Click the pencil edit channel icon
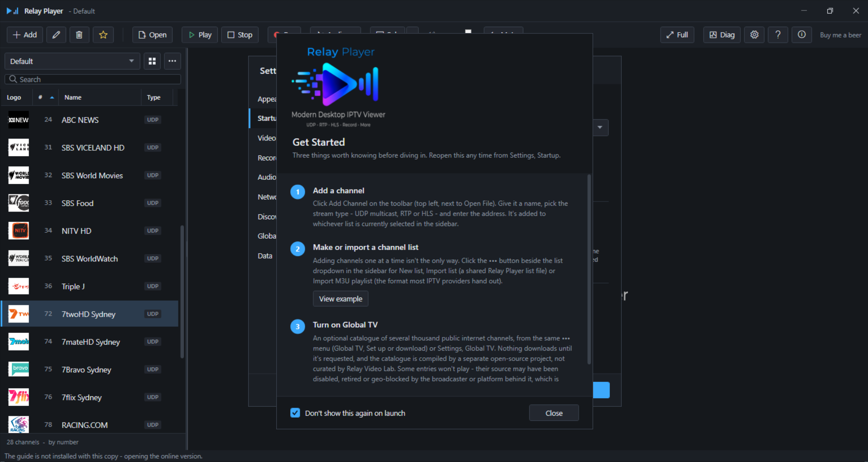This screenshot has height=462, width=868. 56,35
